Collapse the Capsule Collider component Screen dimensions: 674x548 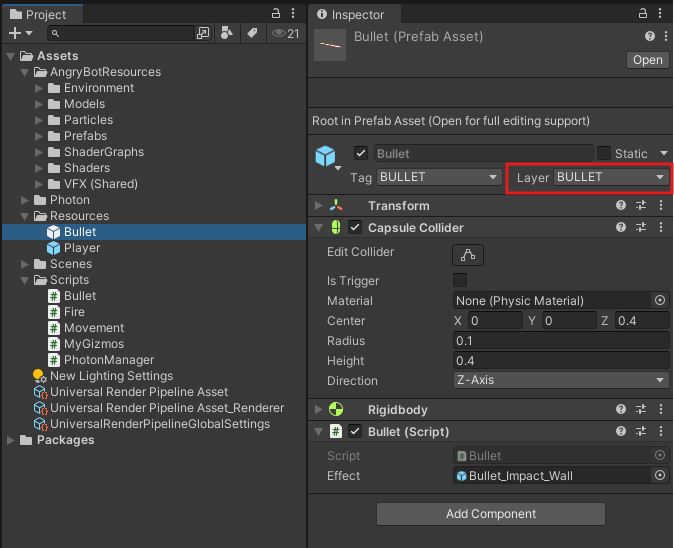319,228
